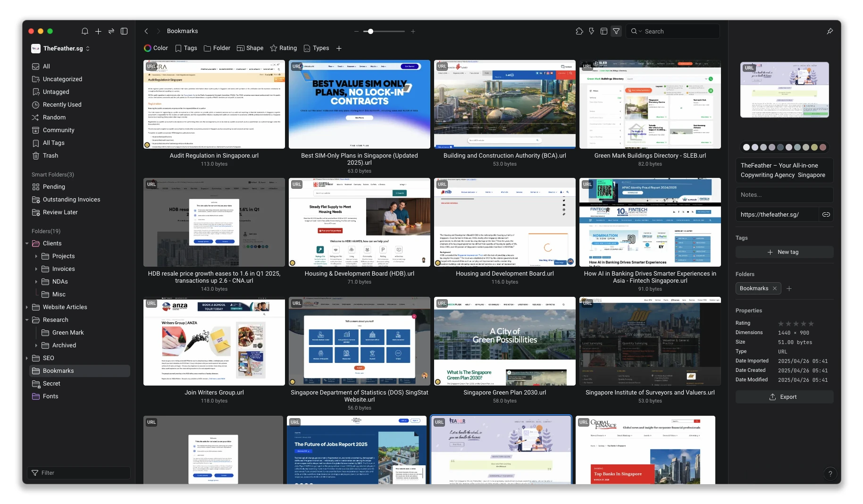Click the Notes field
The width and height of the screenshot is (863, 504).
click(x=784, y=195)
